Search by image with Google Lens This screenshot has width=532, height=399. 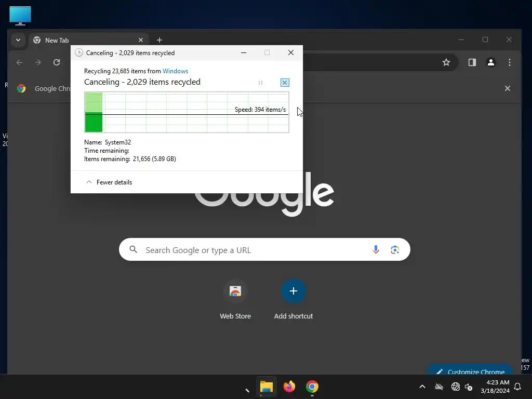click(395, 250)
